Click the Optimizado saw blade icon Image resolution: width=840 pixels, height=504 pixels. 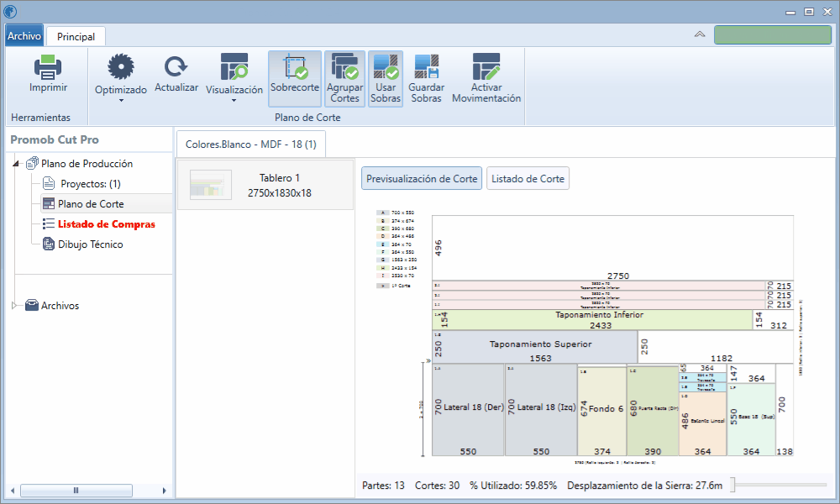click(x=120, y=67)
